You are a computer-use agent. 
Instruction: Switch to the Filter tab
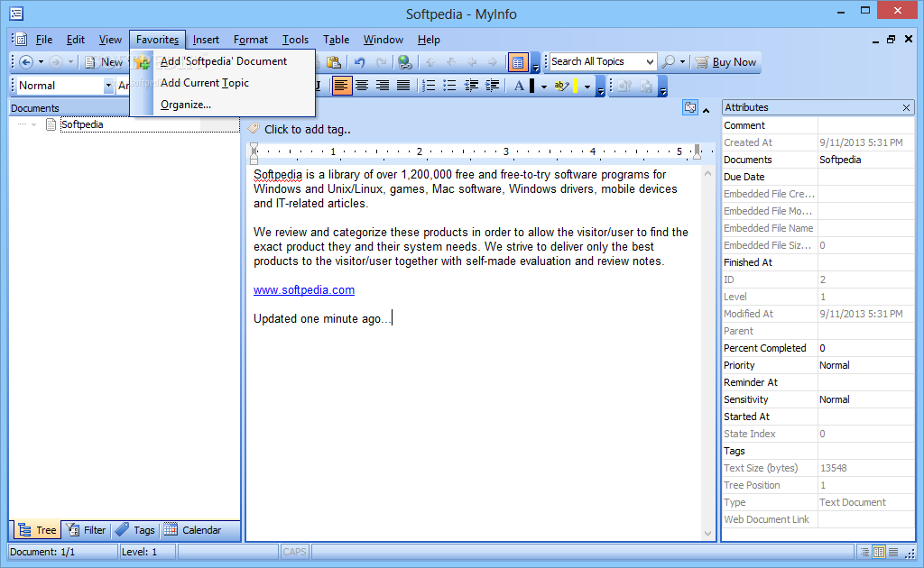[86, 530]
